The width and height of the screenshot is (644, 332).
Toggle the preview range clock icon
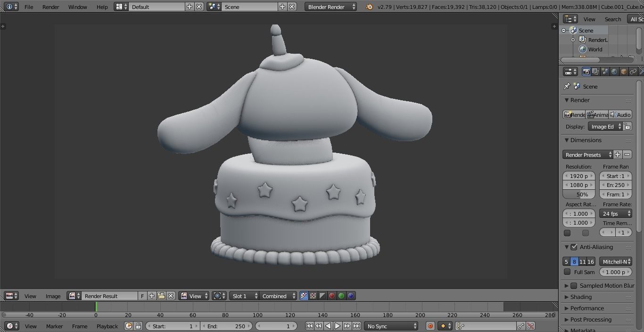pos(129,326)
